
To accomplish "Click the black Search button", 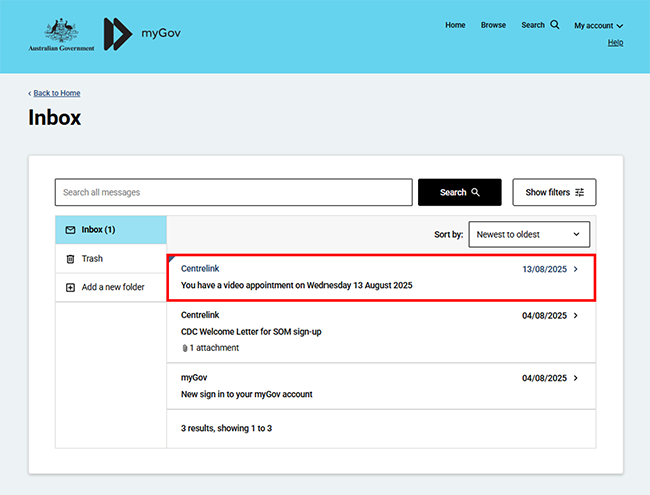I will [460, 192].
